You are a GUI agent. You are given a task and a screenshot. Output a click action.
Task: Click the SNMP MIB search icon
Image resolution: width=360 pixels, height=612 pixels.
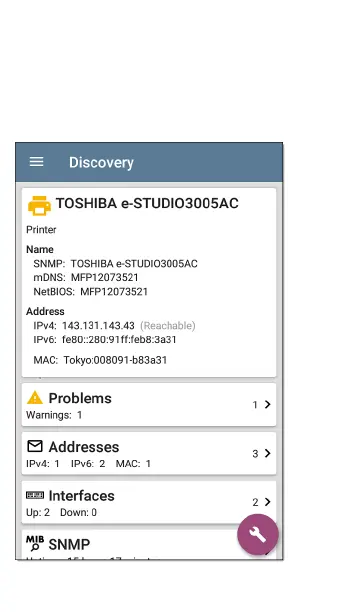click(x=35, y=543)
